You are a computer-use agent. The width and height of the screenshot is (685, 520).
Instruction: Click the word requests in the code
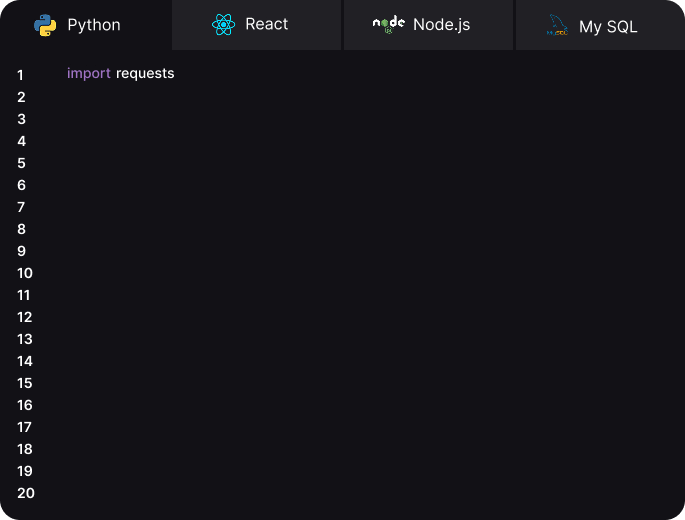(x=145, y=73)
